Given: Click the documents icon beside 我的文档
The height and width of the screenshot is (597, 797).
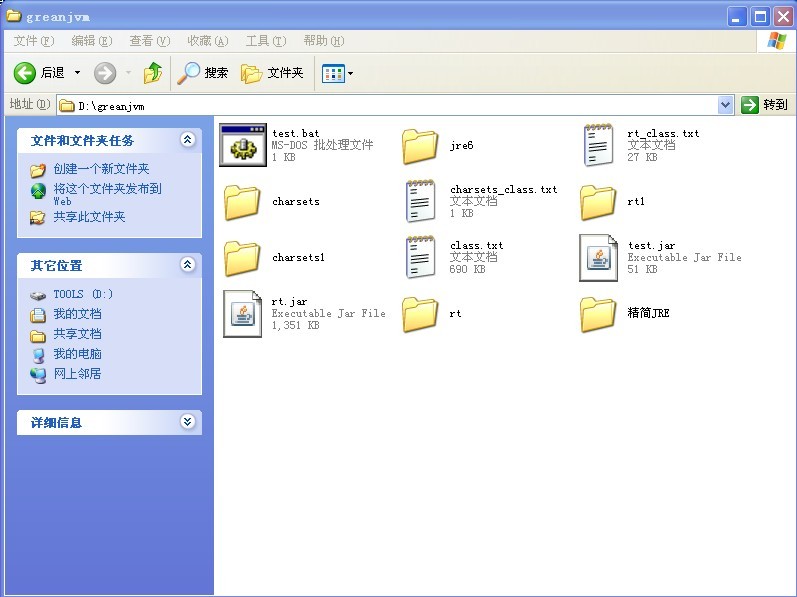Looking at the screenshot, I should coord(38,315).
